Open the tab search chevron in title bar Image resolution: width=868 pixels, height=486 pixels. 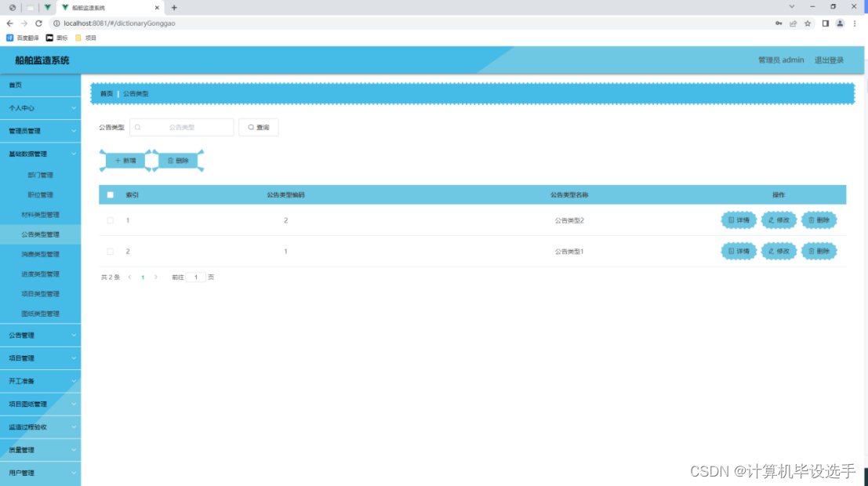point(792,6)
